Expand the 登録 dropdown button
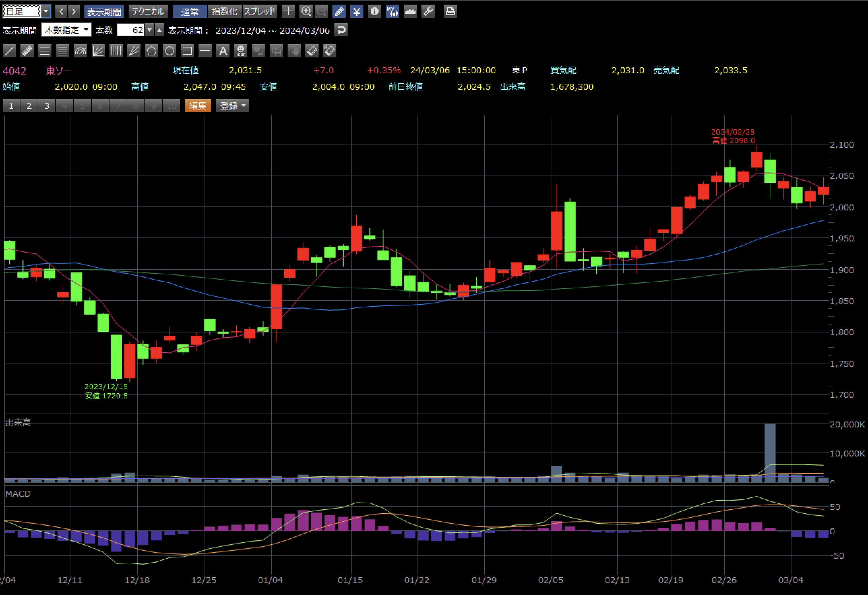 click(x=232, y=106)
